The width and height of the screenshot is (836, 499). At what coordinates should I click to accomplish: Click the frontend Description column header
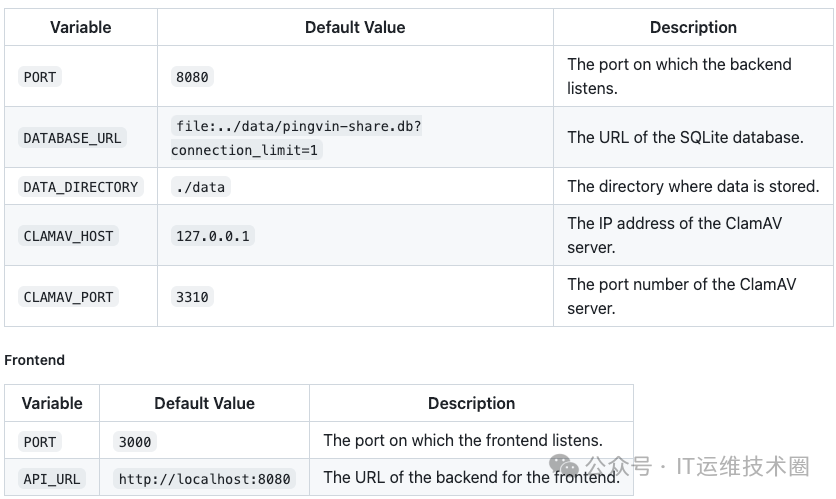click(x=471, y=403)
